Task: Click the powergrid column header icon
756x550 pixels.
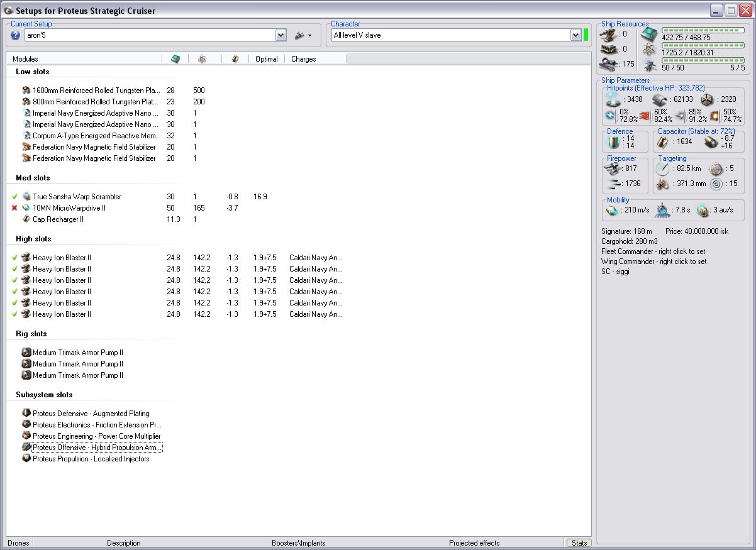Action: pyautogui.click(x=202, y=58)
